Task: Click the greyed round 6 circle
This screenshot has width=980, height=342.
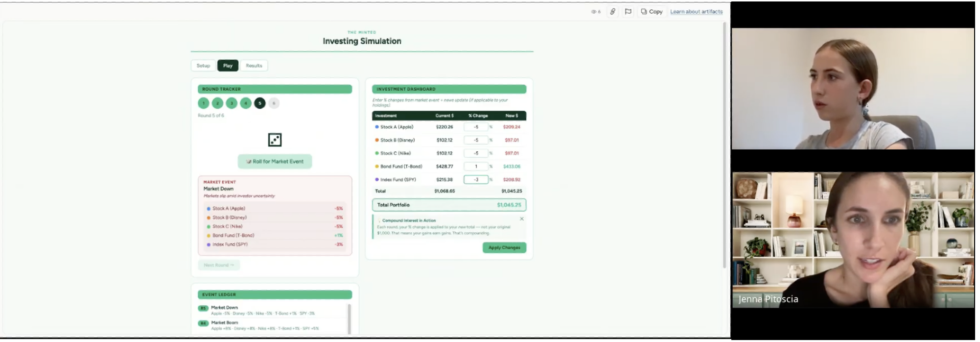Action: (x=274, y=103)
